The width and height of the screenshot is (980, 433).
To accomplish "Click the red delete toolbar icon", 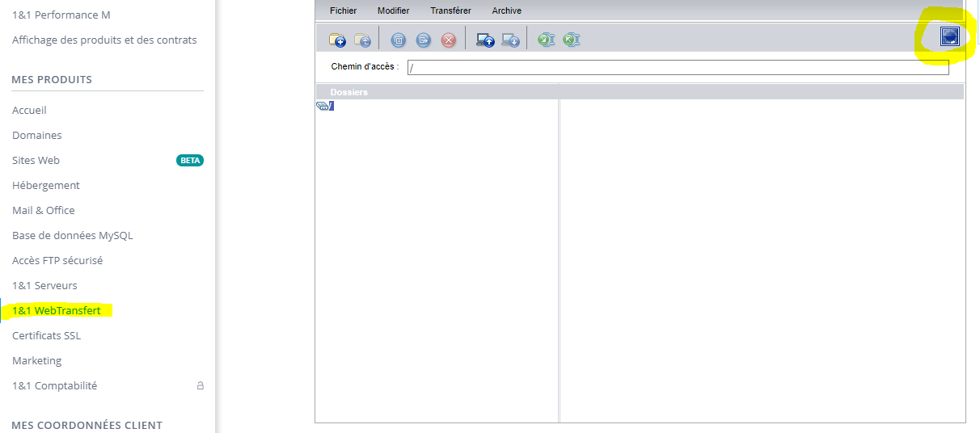I will tap(449, 40).
